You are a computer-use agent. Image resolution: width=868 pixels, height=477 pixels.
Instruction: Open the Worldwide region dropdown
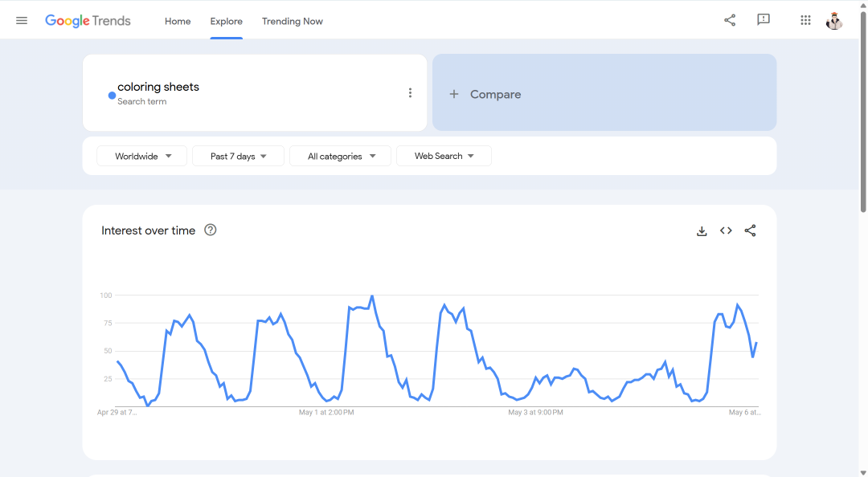tap(142, 156)
